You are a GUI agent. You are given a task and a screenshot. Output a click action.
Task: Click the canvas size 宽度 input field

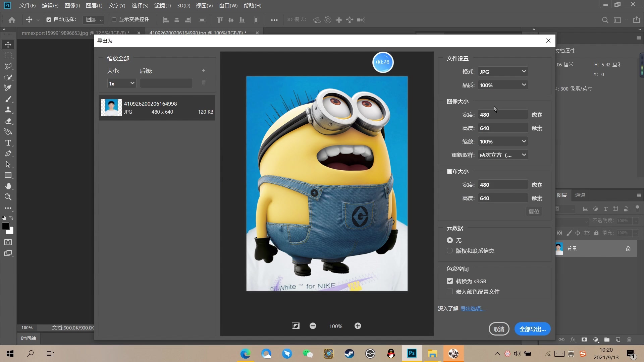tap(503, 185)
